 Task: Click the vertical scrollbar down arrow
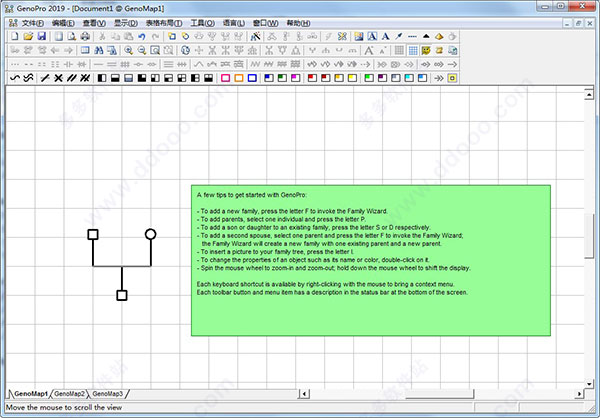click(x=589, y=384)
